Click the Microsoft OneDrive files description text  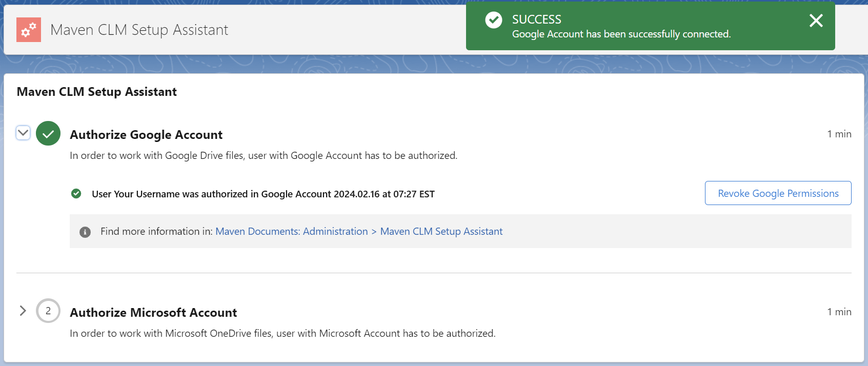282,333
